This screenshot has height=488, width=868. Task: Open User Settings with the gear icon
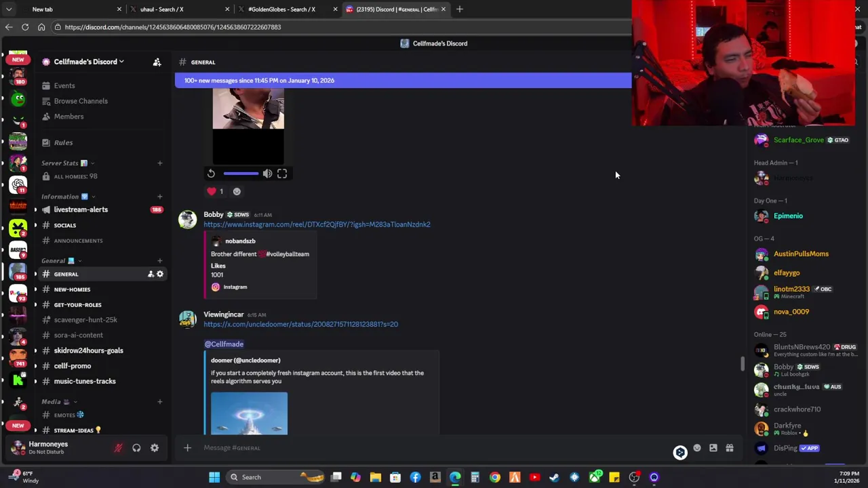(x=155, y=447)
